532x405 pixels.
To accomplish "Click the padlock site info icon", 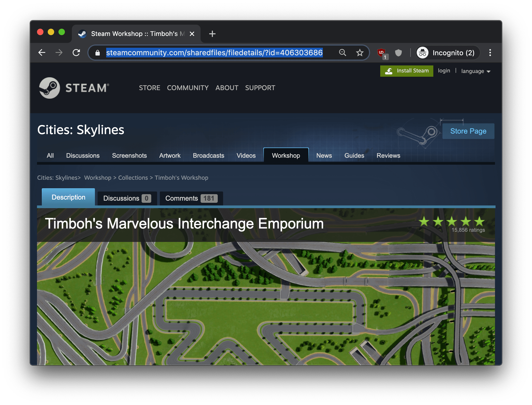I will pos(98,53).
